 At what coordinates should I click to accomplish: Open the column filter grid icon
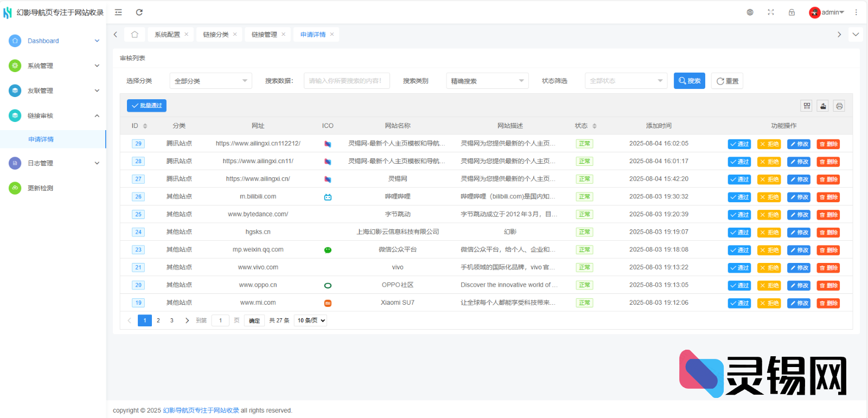(x=807, y=106)
